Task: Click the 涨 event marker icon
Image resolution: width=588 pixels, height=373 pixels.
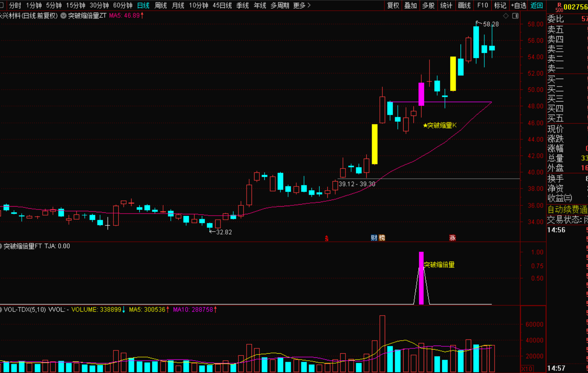Action: point(452,238)
